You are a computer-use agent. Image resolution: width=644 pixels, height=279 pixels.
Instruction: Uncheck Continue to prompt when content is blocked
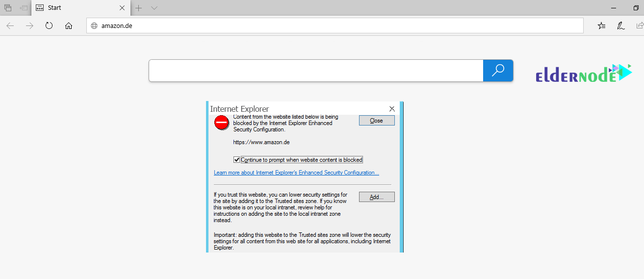click(x=237, y=160)
